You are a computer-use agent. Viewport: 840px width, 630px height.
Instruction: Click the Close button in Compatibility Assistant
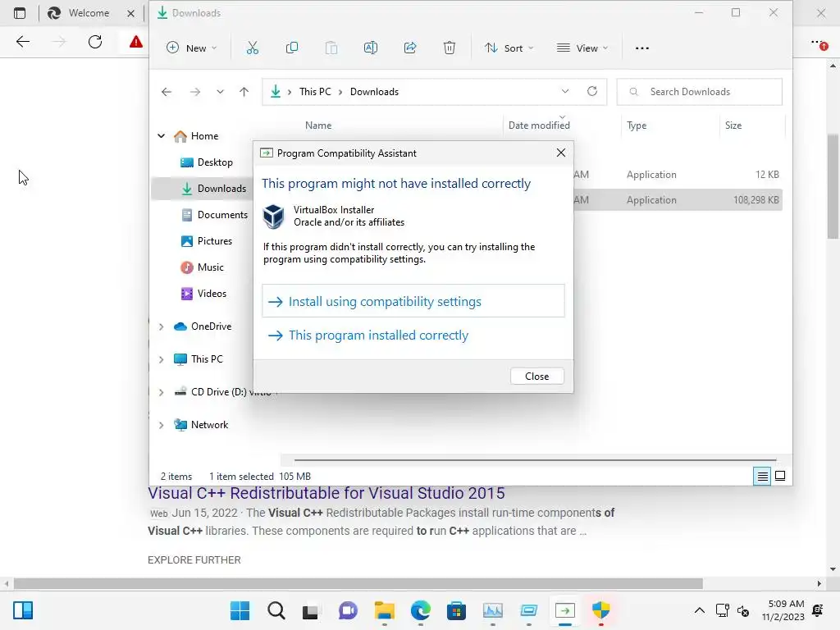tap(536, 376)
